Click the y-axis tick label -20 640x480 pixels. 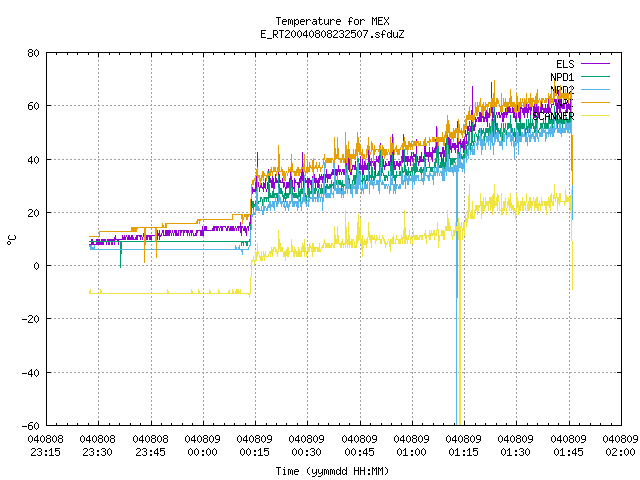coord(31,319)
